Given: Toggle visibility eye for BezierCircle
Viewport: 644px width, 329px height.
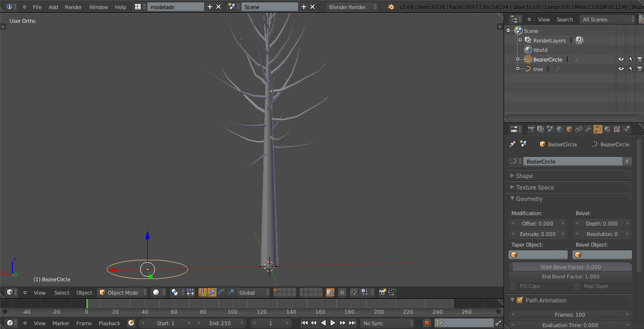Looking at the screenshot, I should 621,59.
